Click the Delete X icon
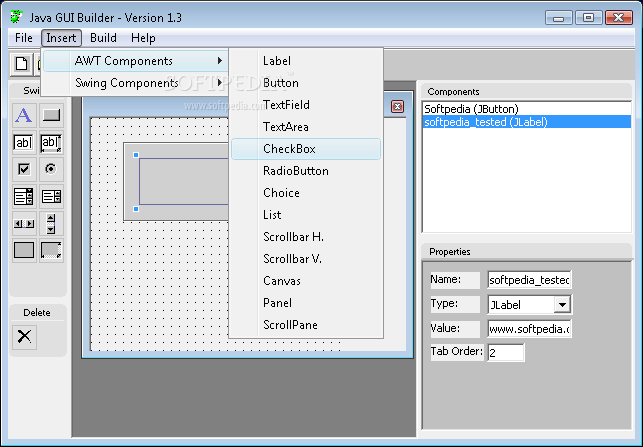The width and height of the screenshot is (643, 447). [24, 337]
